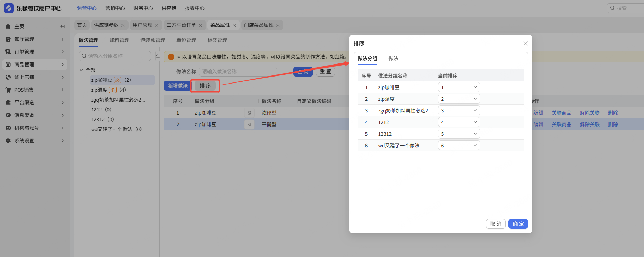Click the 新增做法 button
Screen dimensions: 644x257
point(177,86)
